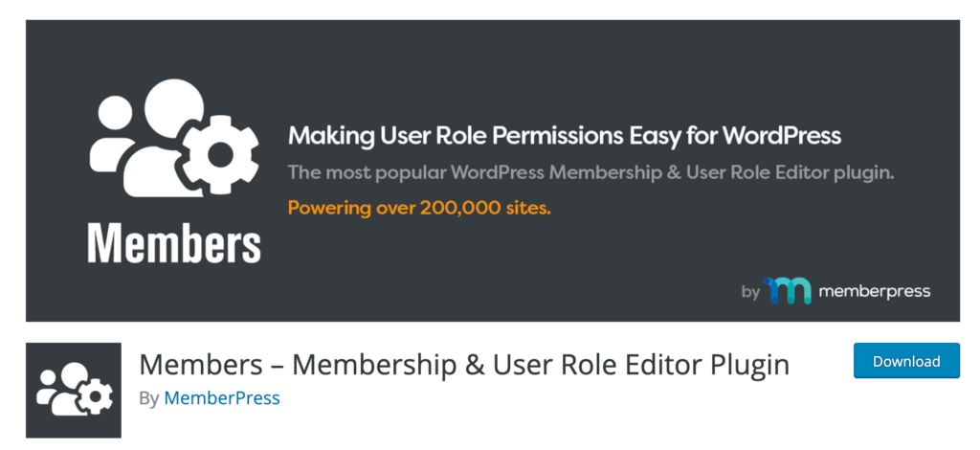Click the small Members plugin icon thumbnail
Image resolution: width=980 pixels, height=450 pixels.
click(x=74, y=390)
